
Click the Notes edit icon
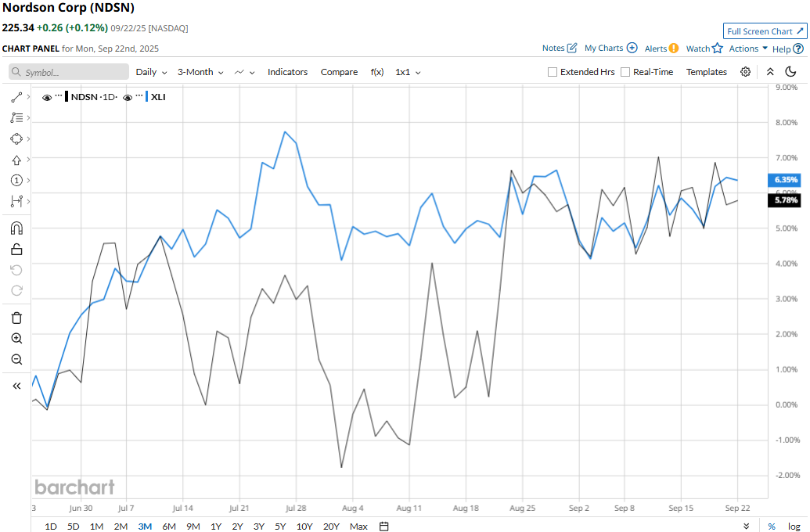coord(572,48)
